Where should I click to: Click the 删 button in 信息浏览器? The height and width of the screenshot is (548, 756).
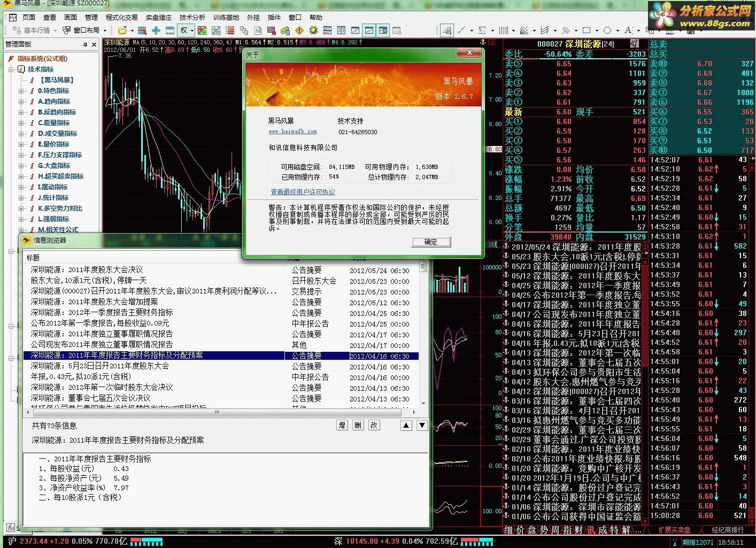point(358,425)
